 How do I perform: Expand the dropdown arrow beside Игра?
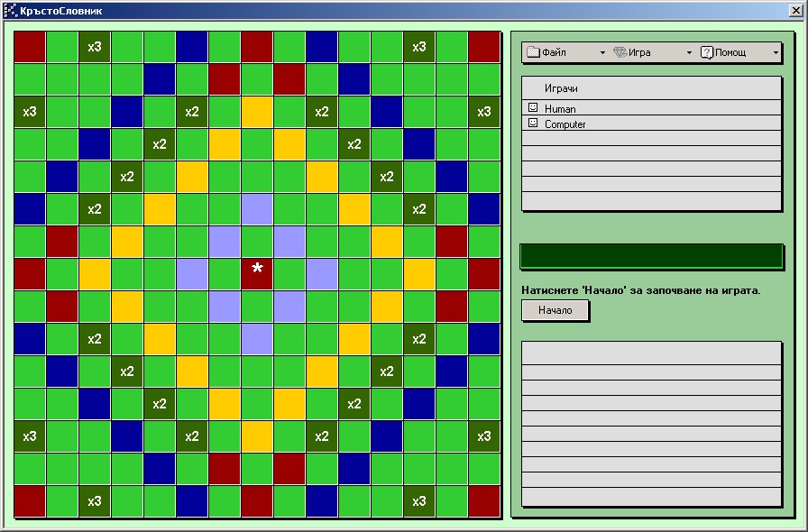pos(689,52)
